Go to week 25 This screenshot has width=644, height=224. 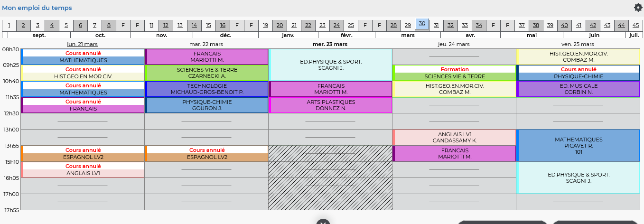[x=351, y=26]
